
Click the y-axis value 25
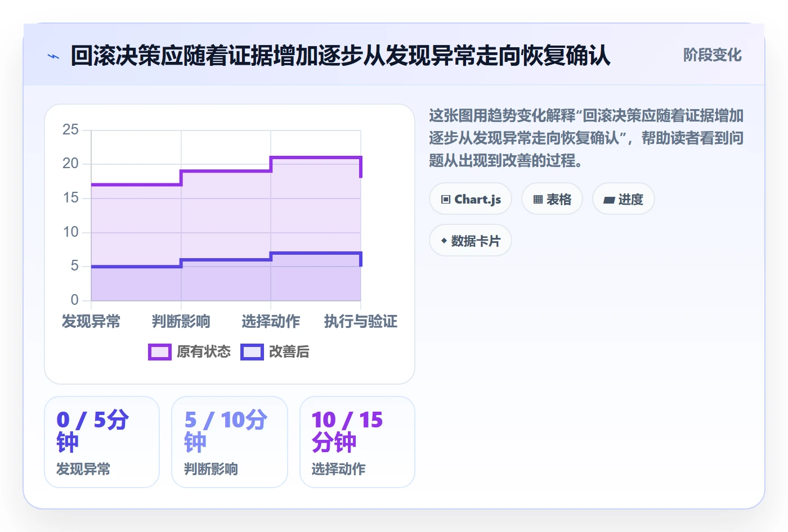[x=71, y=130]
